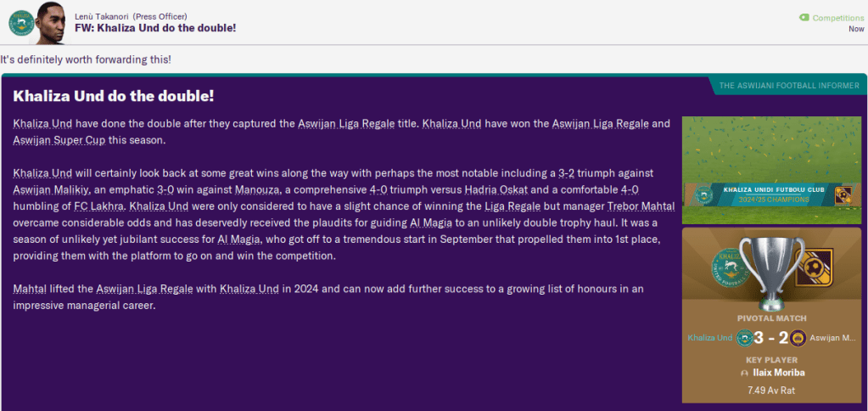
Task: Click the person icon beside Ilaix Moriba
Action: point(745,373)
